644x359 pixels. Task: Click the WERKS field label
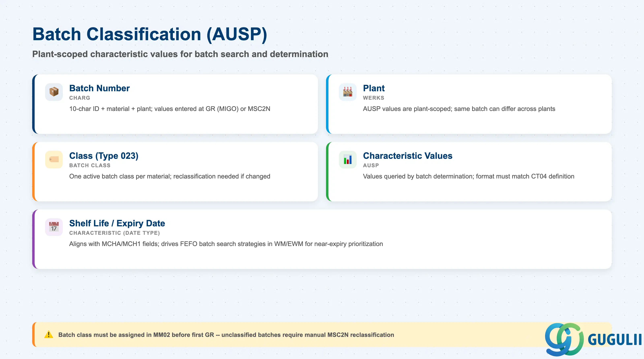[374, 98]
